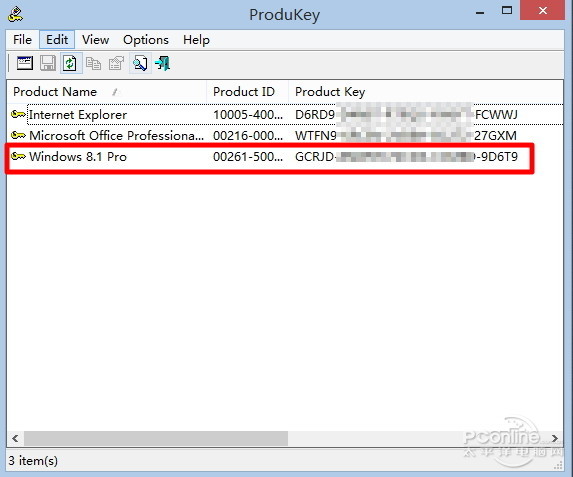Click key icon beside Internet Explorer
The height and width of the screenshot is (477, 573).
coord(18,115)
